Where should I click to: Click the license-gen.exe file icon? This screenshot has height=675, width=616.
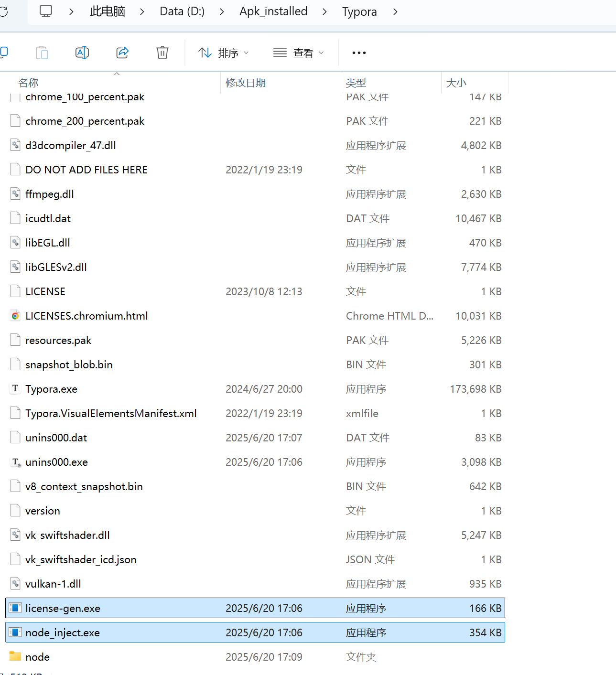15,608
